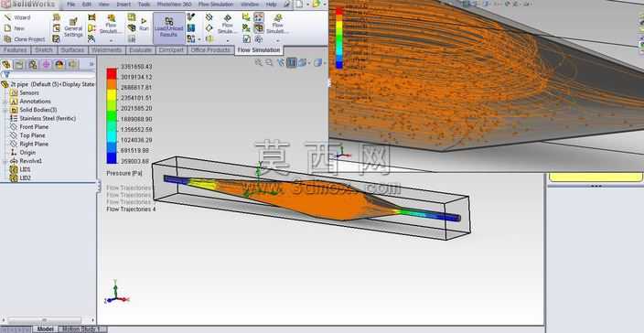Switch to the Office Products tab
Image resolution: width=644 pixels, height=333 pixels.
tap(210, 50)
